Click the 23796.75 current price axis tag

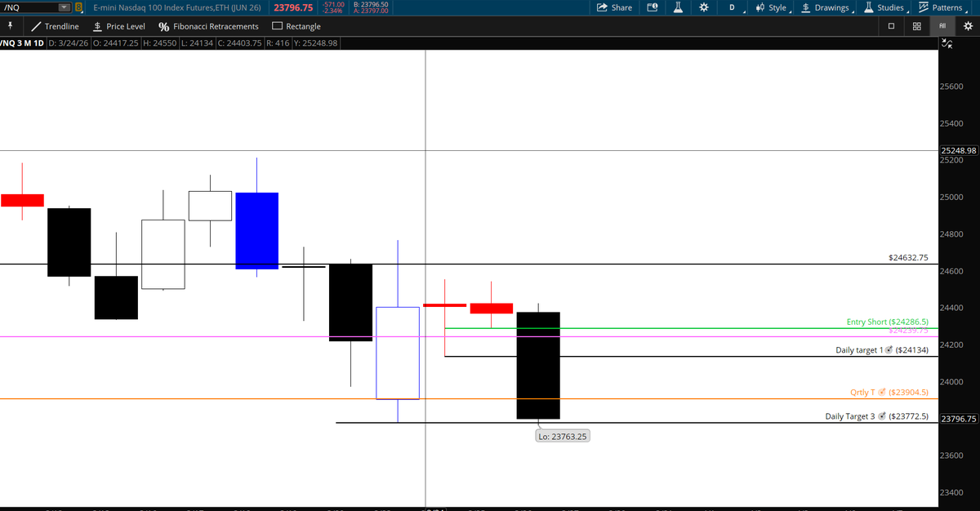(x=959, y=419)
